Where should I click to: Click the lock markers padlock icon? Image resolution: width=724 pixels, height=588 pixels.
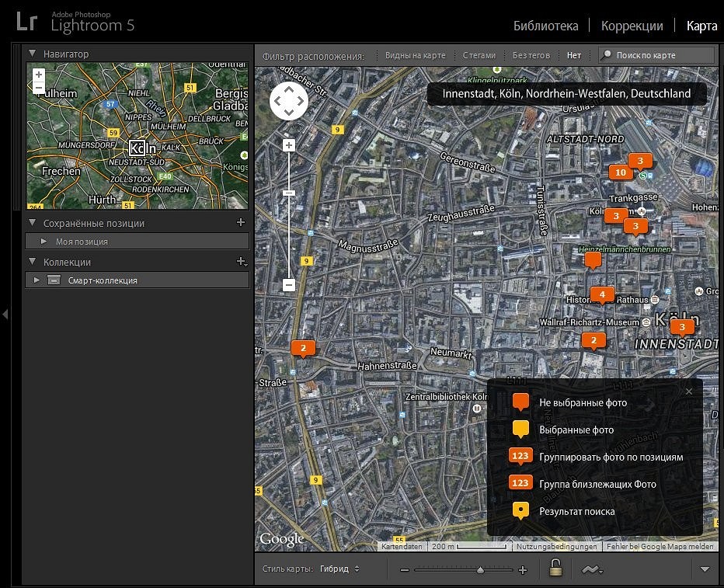(x=555, y=569)
